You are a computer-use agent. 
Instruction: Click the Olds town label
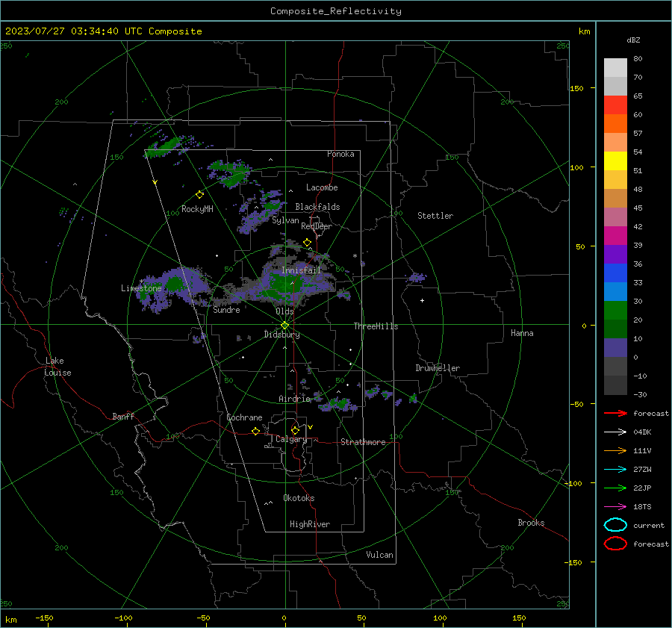point(284,311)
